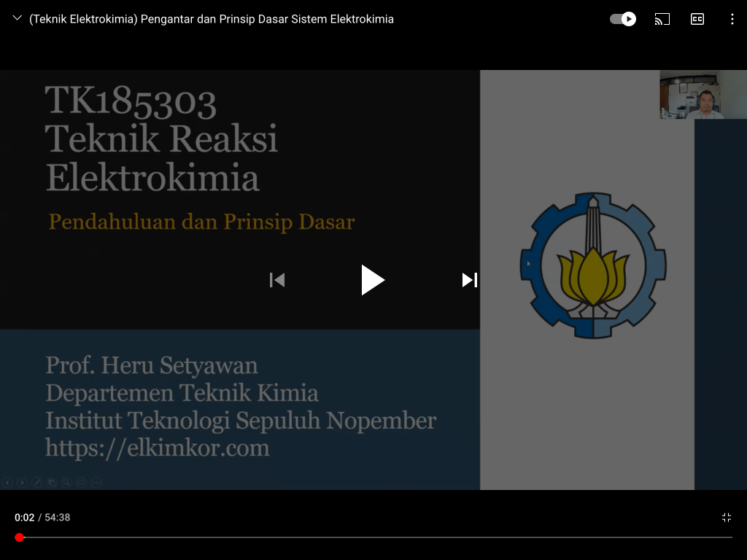Viewport: 747px width, 560px height.
Task: Click the https://elkimkor.com link on the slide
Action: pos(158,447)
